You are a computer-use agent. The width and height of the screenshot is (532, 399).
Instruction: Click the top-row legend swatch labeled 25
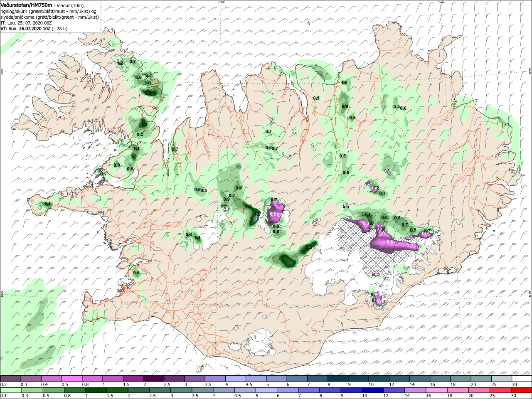pos(501,379)
